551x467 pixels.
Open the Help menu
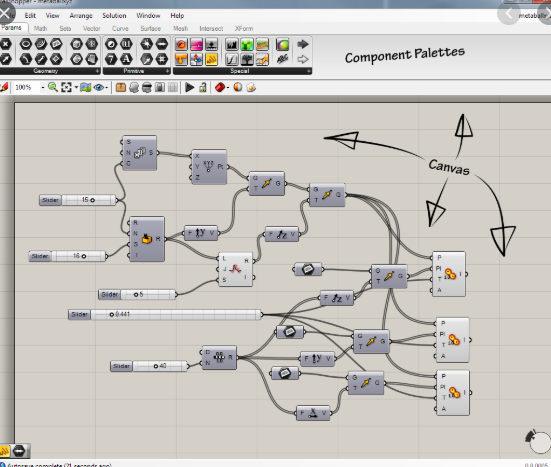coord(177,15)
